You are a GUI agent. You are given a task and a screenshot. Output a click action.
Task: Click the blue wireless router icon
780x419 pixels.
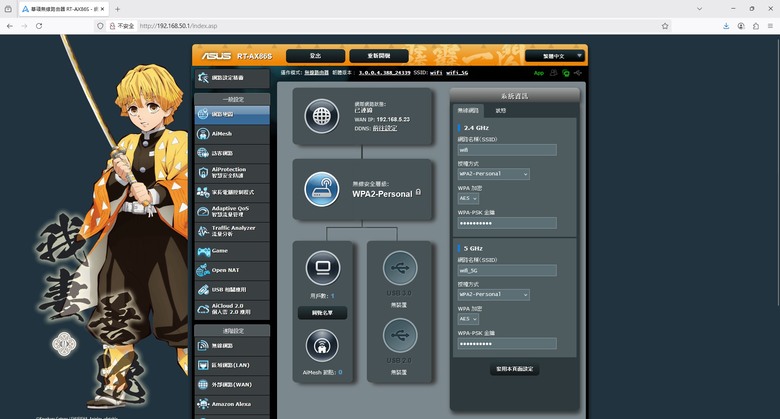[322, 189]
